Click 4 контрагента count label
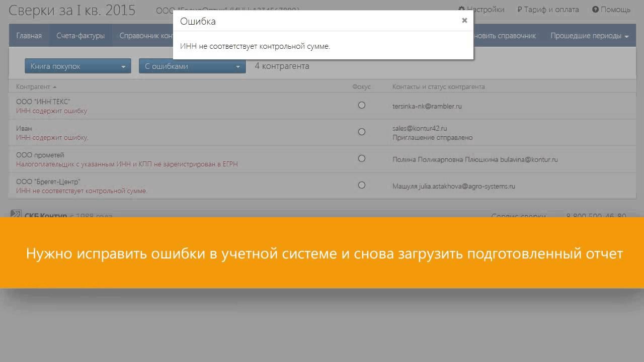Viewport: 644px width, 362px height. [282, 66]
